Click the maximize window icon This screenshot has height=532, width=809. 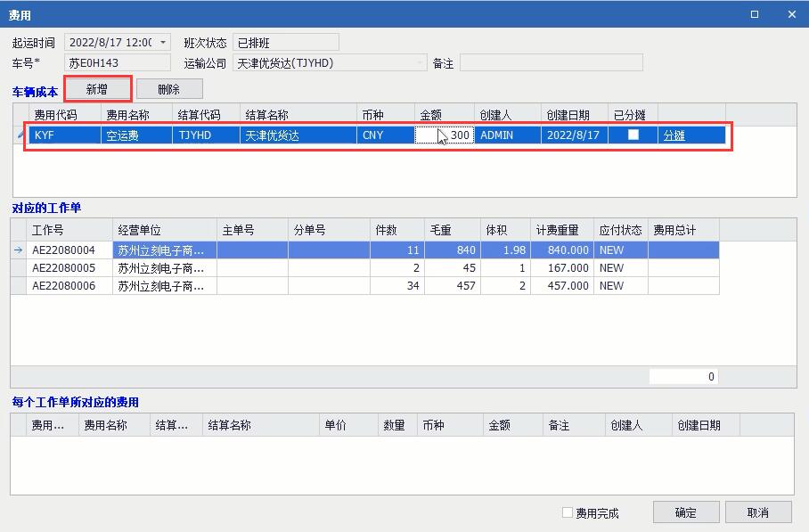(755, 14)
